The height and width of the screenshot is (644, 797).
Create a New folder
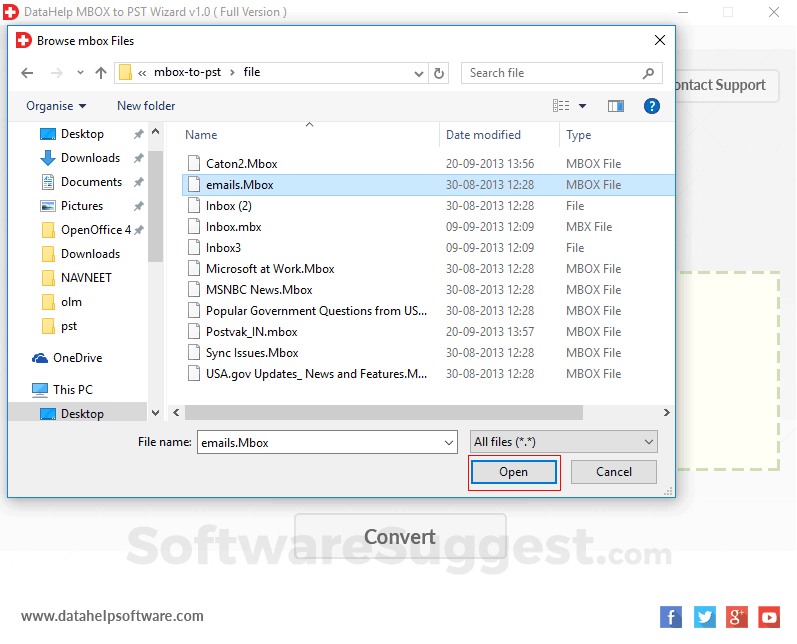146,106
